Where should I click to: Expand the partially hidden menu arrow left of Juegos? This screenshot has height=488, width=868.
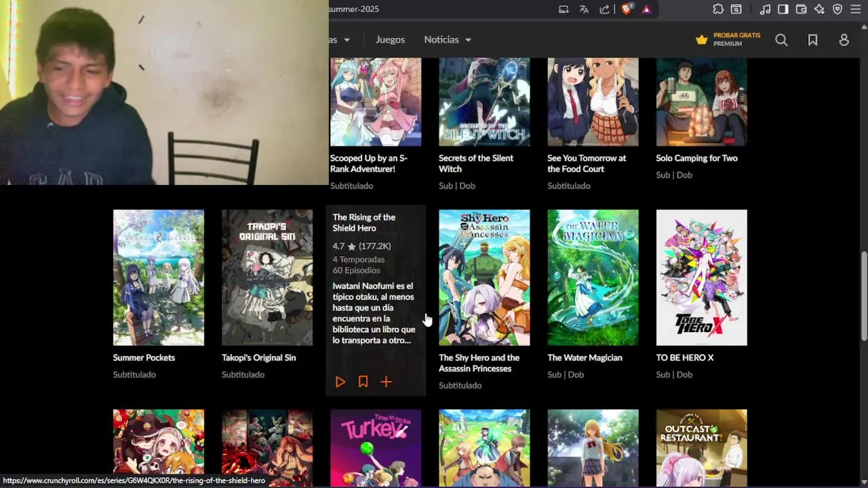(347, 40)
